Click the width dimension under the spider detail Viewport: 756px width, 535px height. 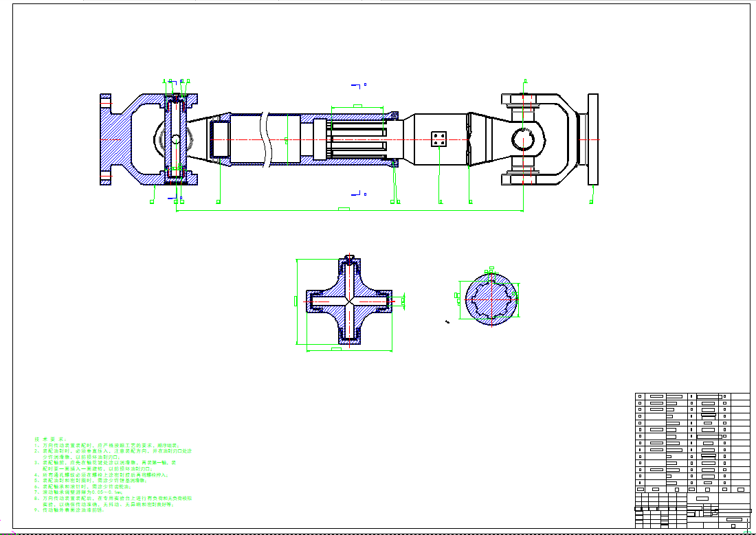(x=337, y=350)
